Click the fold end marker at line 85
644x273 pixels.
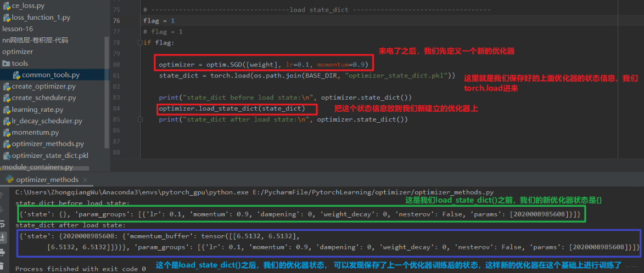140,120
